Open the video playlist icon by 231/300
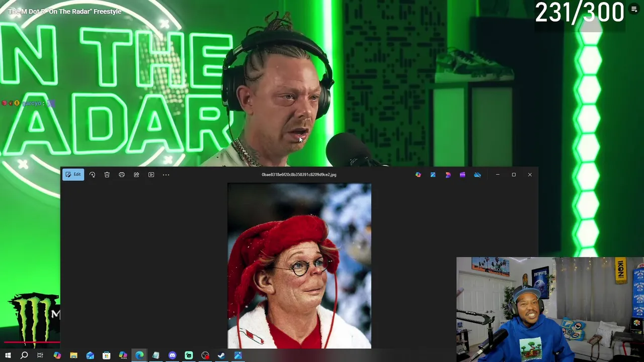644x362 pixels. pos(634,10)
